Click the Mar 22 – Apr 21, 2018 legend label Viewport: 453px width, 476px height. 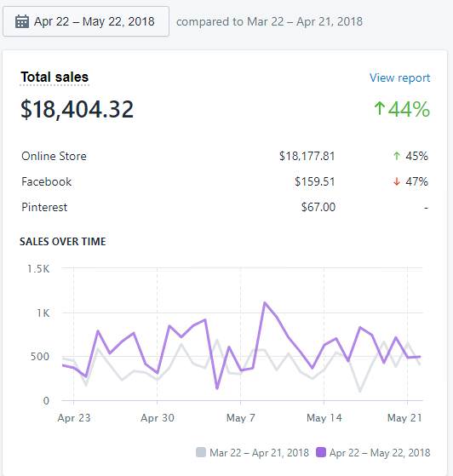click(259, 453)
